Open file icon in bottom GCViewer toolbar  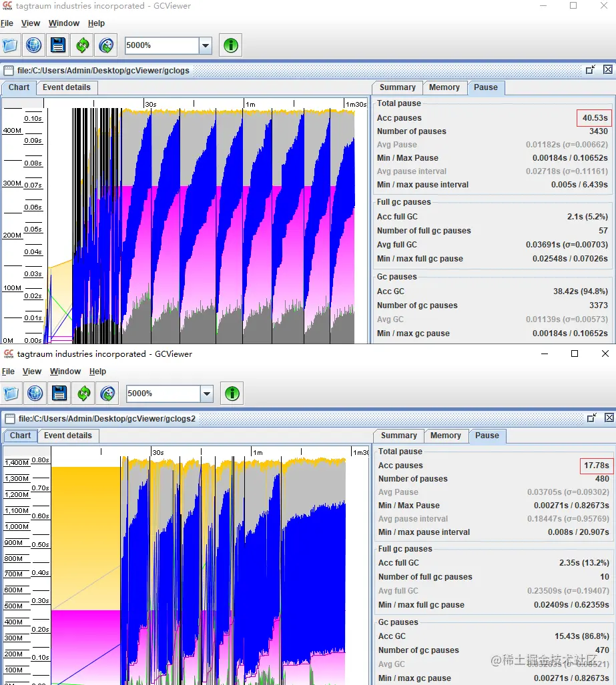11,393
